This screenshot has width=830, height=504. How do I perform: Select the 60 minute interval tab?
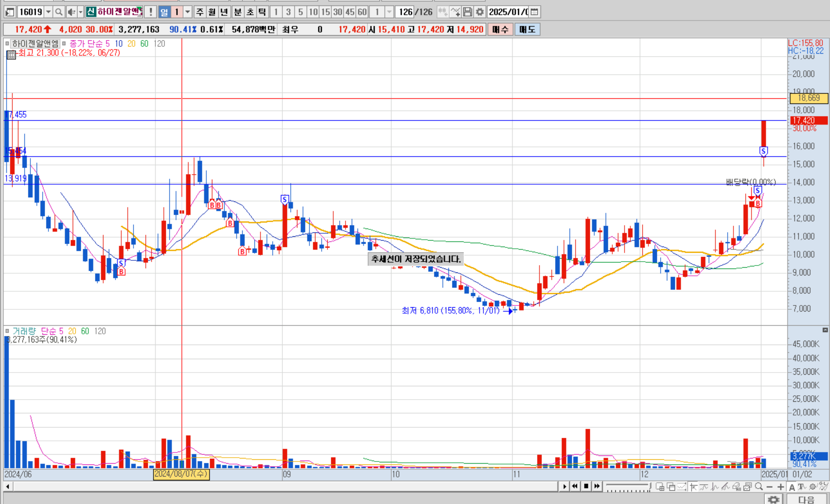(x=362, y=12)
